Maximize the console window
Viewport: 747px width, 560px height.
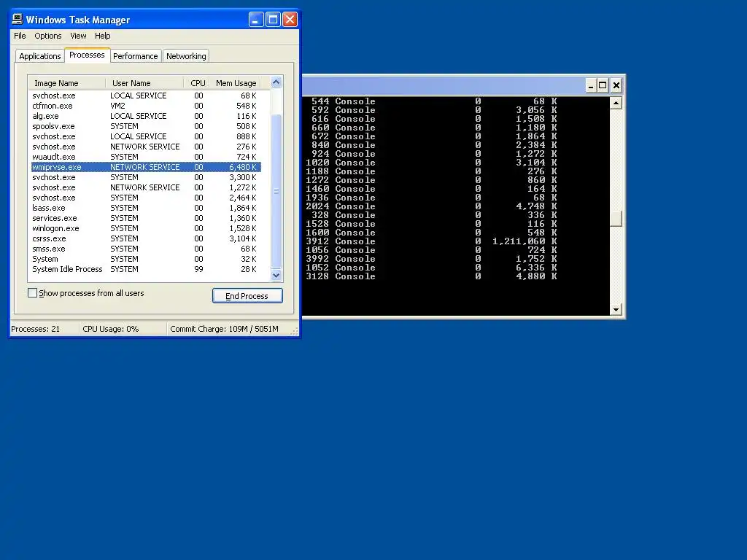(603, 85)
